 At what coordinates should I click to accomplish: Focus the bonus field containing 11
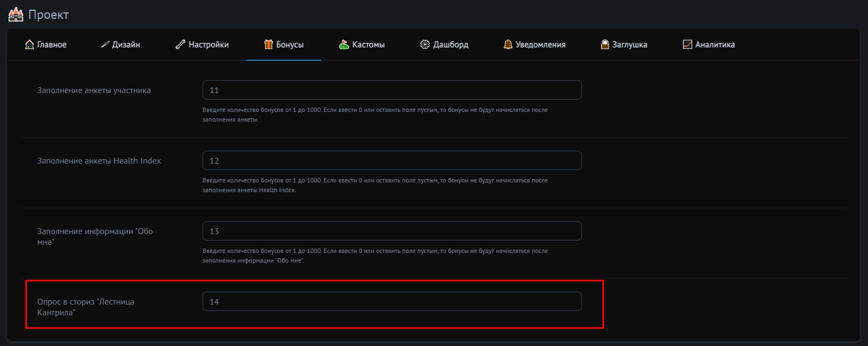click(392, 90)
